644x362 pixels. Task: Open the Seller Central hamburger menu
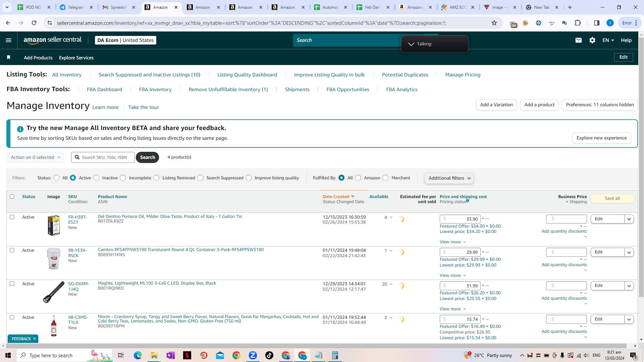click(9, 40)
